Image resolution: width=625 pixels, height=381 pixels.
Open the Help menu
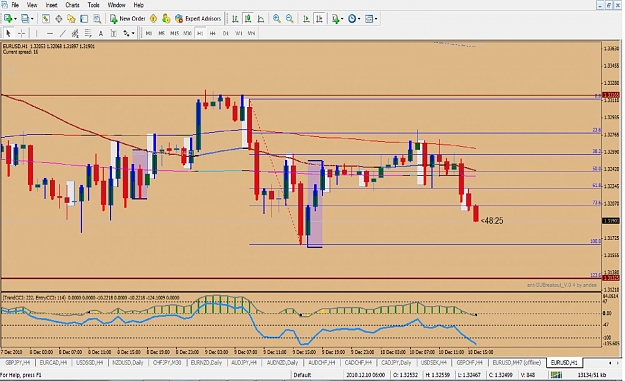138,5
